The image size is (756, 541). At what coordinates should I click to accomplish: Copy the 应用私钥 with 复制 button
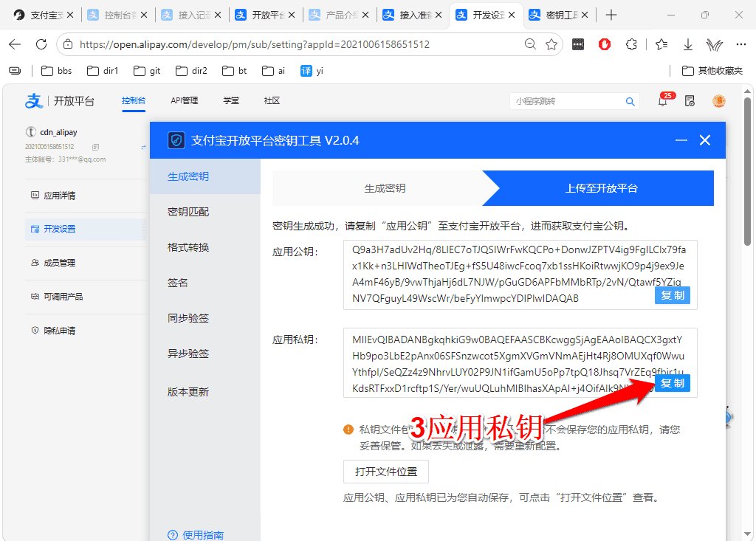pos(673,383)
